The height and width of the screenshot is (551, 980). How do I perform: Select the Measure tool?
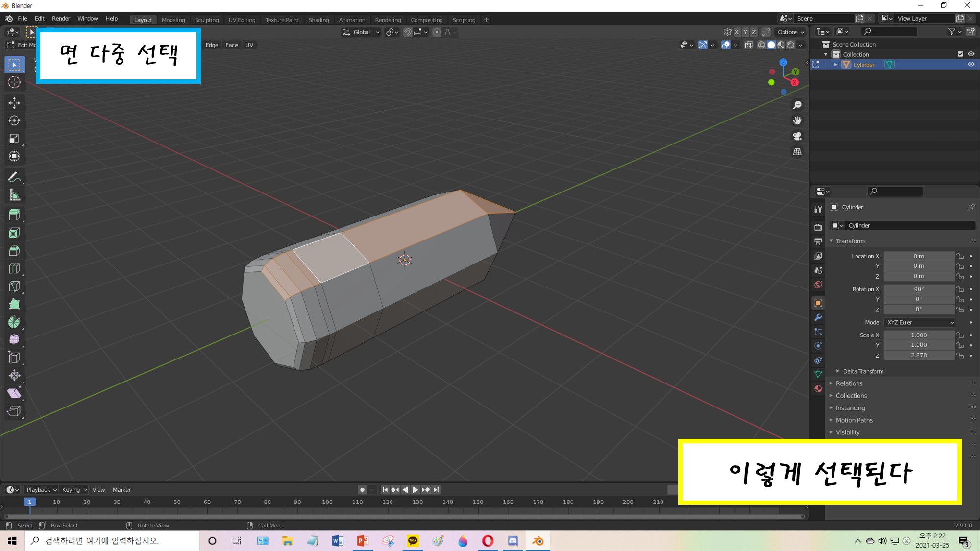coord(14,195)
